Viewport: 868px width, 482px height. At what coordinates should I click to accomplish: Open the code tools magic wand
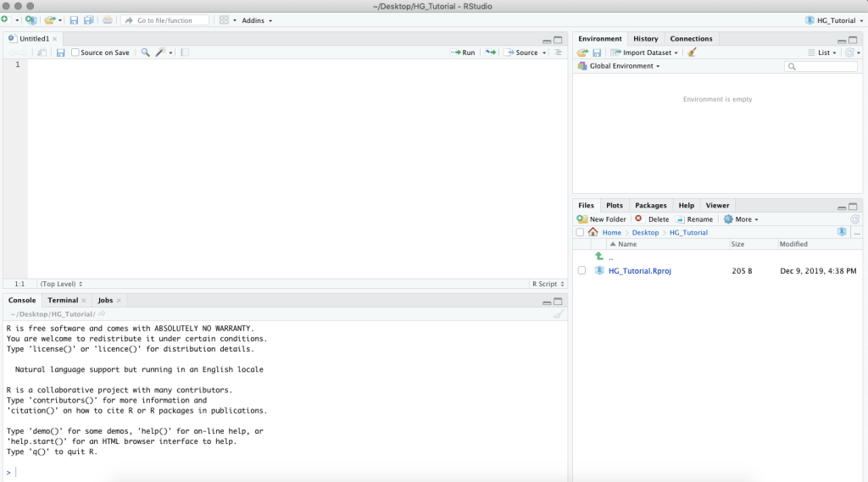159,53
